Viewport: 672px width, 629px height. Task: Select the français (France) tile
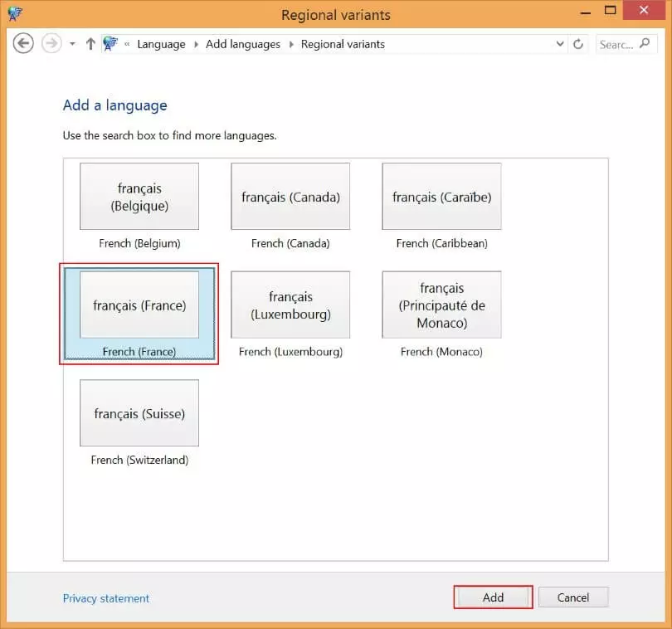[139, 305]
